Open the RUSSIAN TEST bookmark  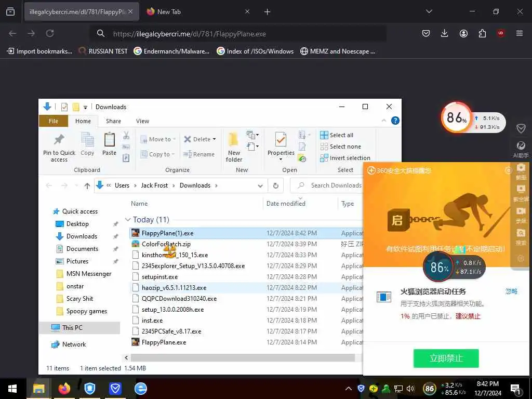click(x=103, y=51)
